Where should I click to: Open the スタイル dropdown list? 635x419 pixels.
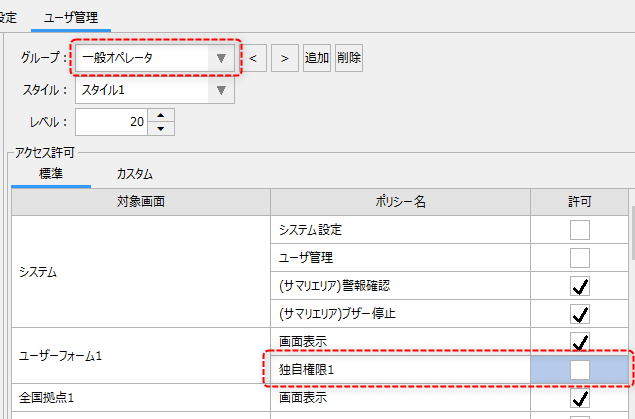pyautogui.click(x=221, y=91)
